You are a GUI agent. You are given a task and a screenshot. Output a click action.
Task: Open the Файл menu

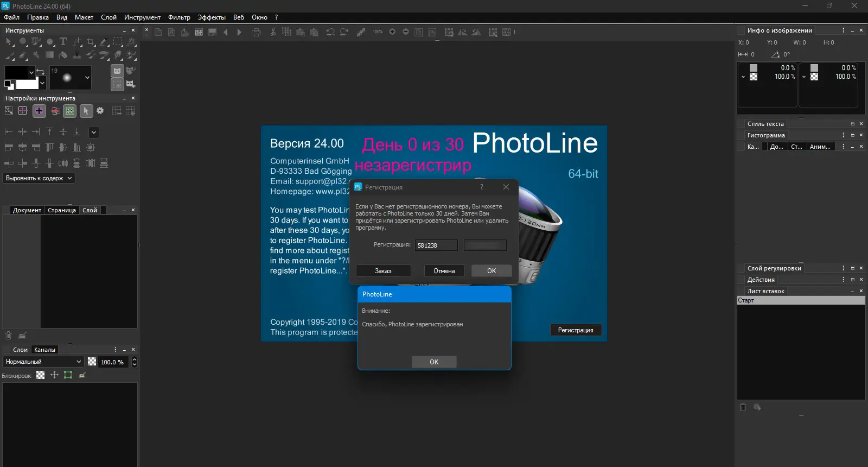pyautogui.click(x=11, y=17)
